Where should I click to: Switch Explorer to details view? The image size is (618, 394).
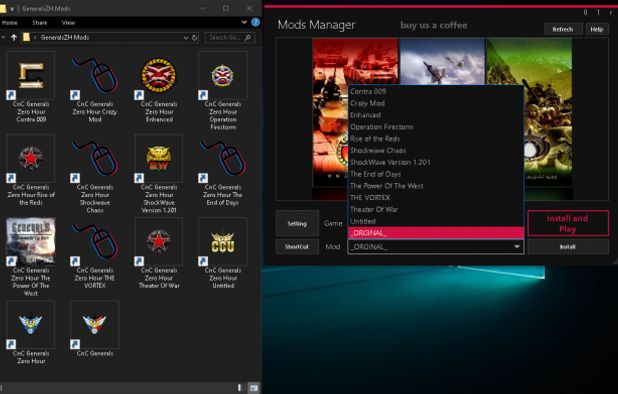240,388
